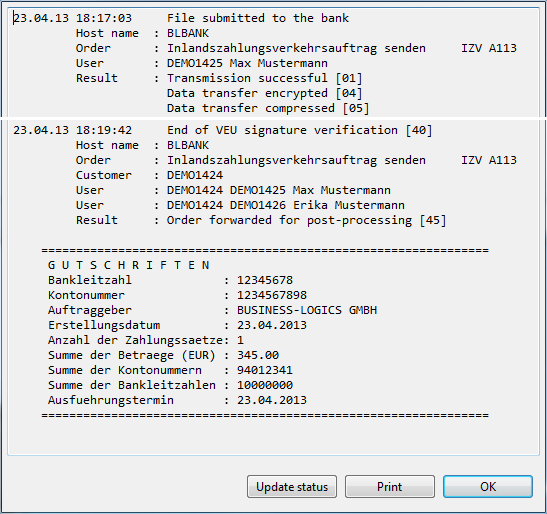Click the Update status button

pos(292,486)
